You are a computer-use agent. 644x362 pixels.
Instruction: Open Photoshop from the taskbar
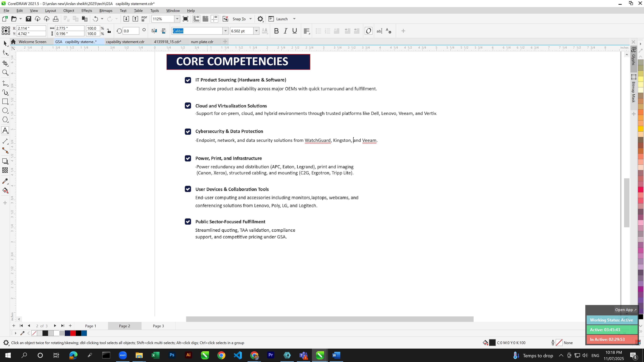click(172, 355)
